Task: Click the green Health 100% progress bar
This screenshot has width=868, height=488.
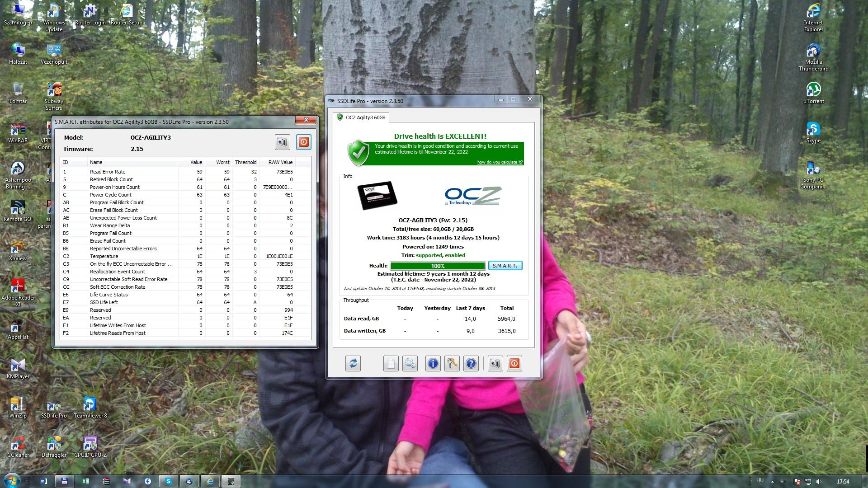Action: click(437, 266)
